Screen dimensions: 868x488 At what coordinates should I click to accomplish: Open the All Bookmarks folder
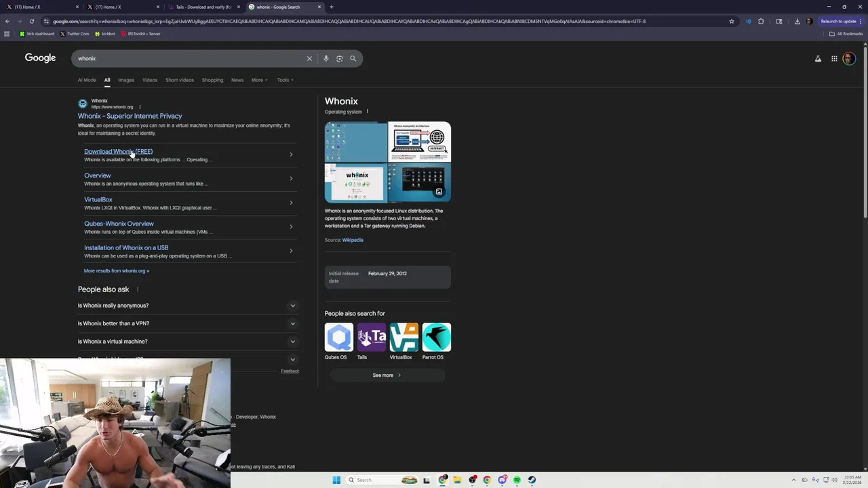[846, 34]
